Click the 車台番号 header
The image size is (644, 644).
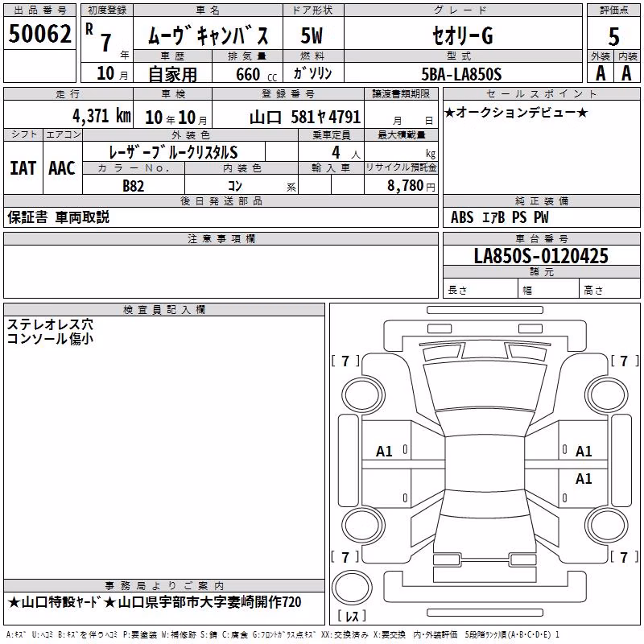tap(541, 238)
